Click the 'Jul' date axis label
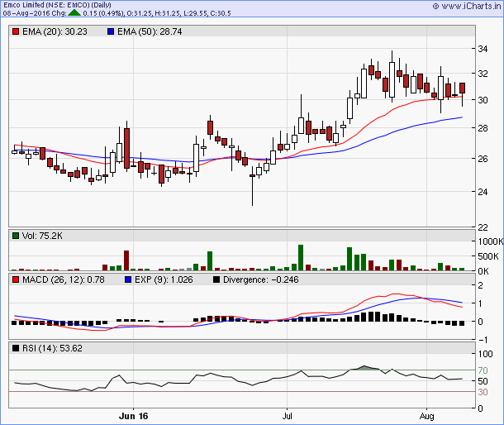 (287, 416)
